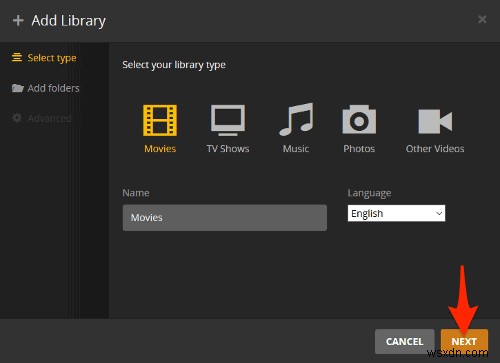Open the Advanced settings step
Viewport: 500px width, 363px height.
coord(42,118)
